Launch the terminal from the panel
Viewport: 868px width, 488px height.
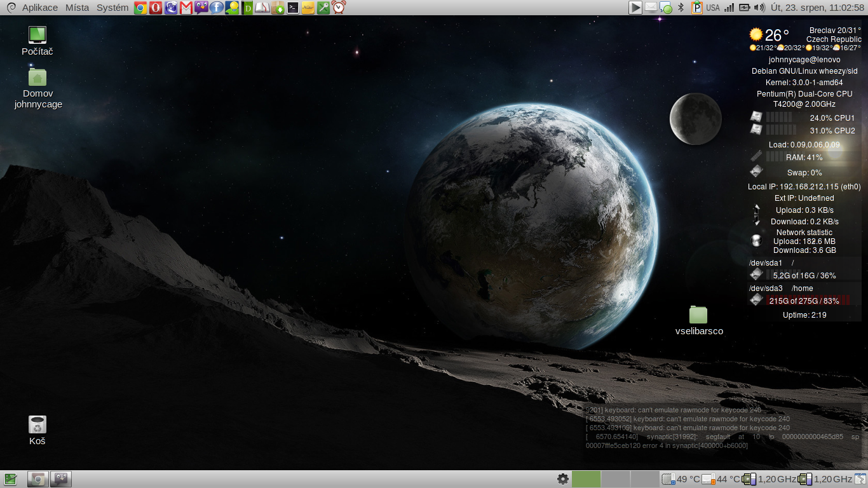click(x=293, y=8)
